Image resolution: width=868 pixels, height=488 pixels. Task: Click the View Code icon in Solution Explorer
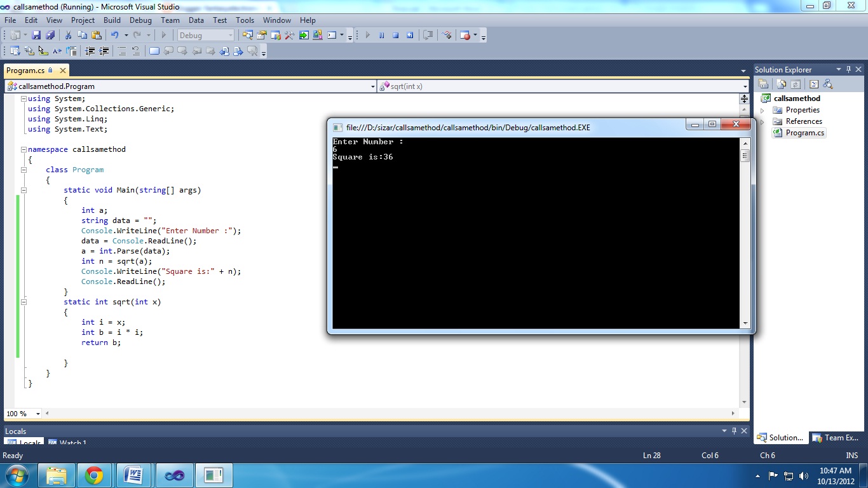click(x=813, y=84)
